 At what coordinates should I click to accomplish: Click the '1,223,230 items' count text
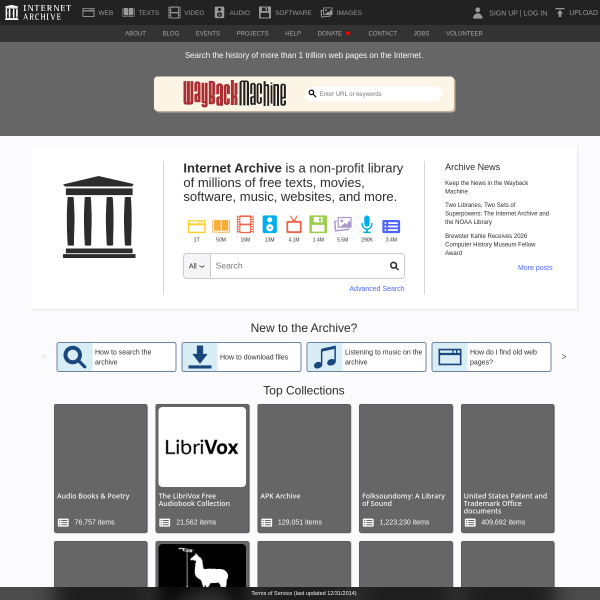point(404,522)
